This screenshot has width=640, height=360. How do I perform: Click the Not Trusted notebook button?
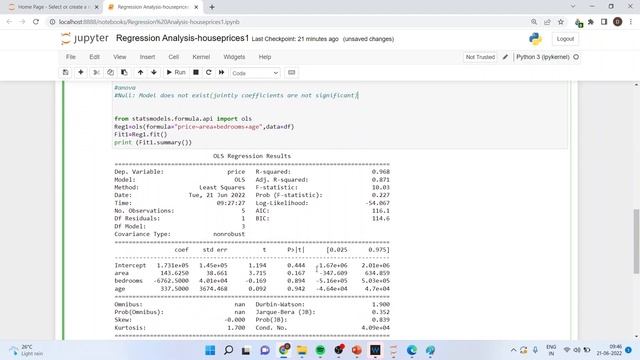pos(480,57)
